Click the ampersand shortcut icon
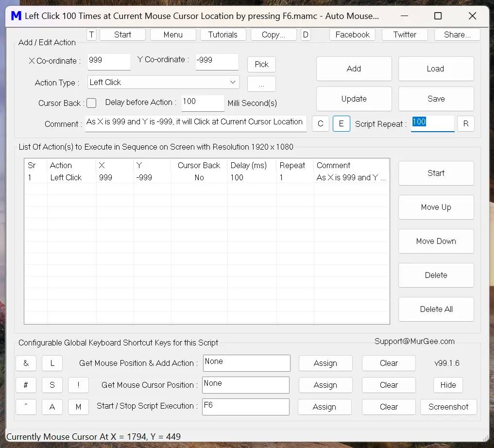 (x=26, y=363)
